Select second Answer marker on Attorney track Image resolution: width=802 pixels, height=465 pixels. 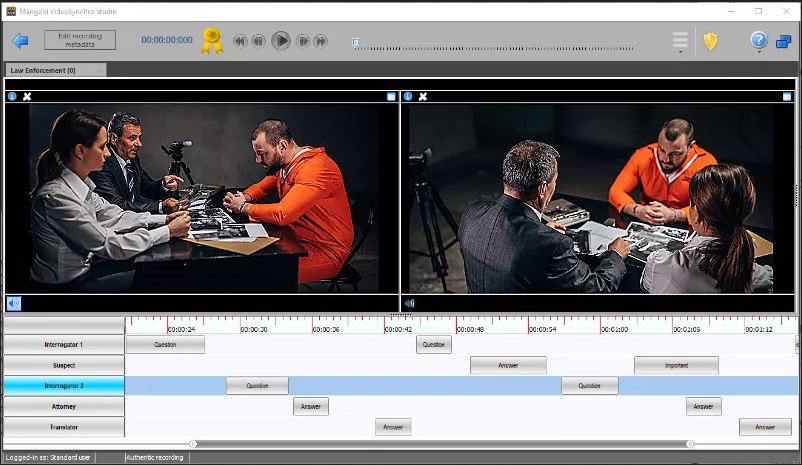click(x=704, y=406)
